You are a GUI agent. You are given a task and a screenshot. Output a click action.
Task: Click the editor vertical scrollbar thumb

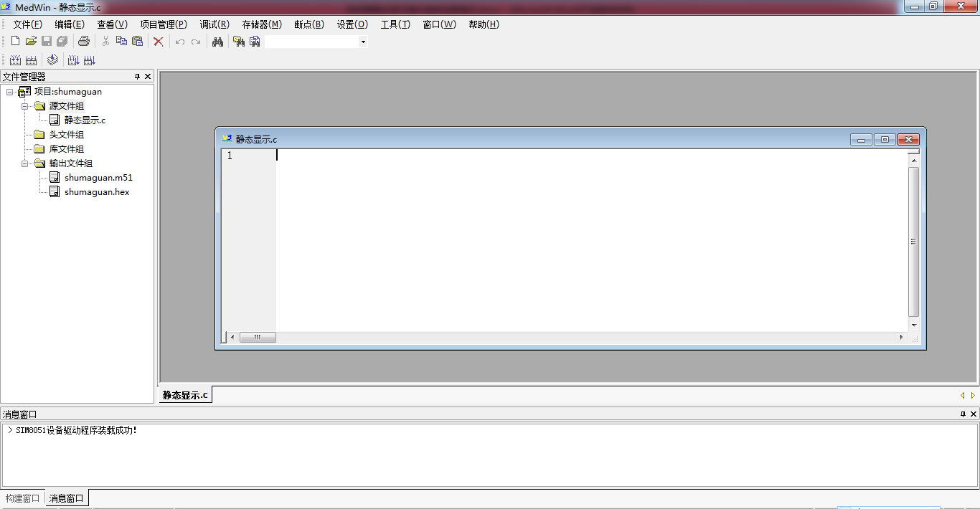coord(913,242)
